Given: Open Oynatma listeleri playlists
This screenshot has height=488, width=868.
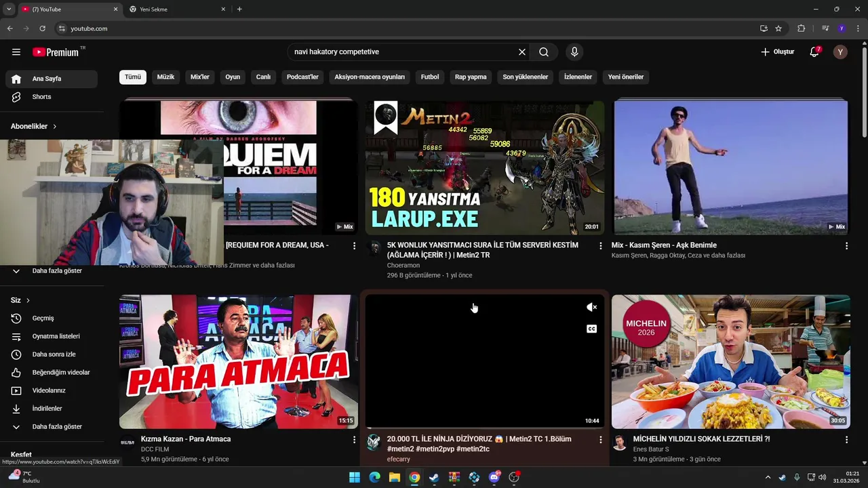Looking at the screenshot, I should 52,336.
